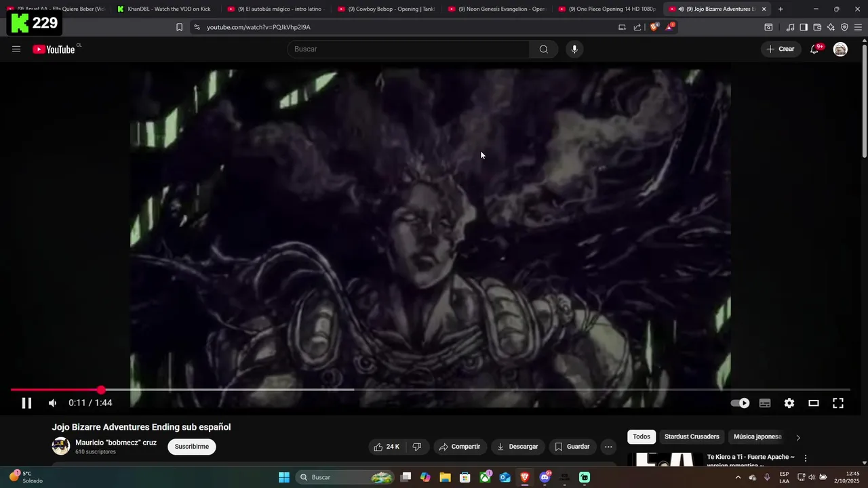Go to the YouTube home logo
Image resolution: width=868 pixels, height=488 pixels.
point(54,49)
